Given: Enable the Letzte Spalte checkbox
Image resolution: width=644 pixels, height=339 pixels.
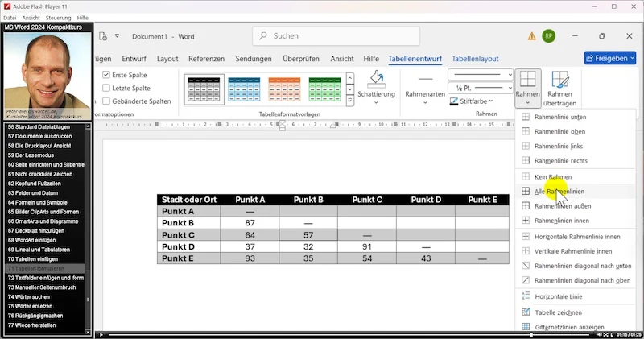Looking at the screenshot, I should (106, 88).
